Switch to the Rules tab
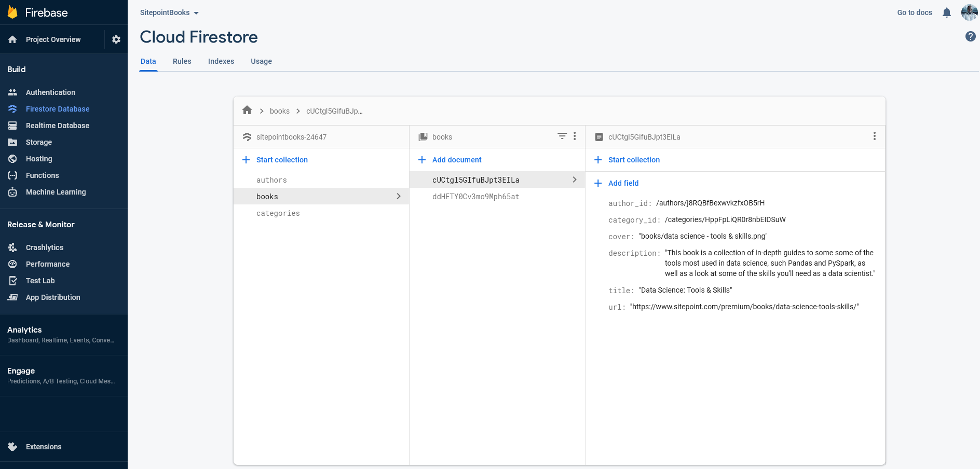 (x=182, y=61)
